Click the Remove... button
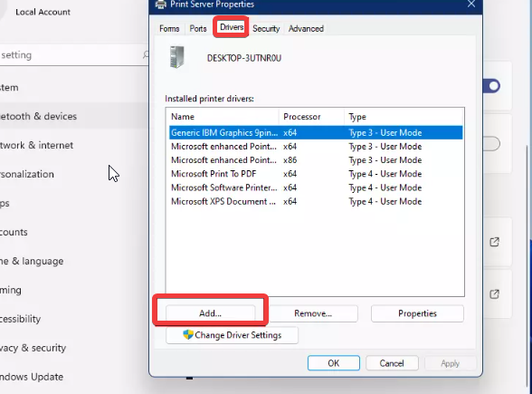The image size is (532, 394). point(313,313)
